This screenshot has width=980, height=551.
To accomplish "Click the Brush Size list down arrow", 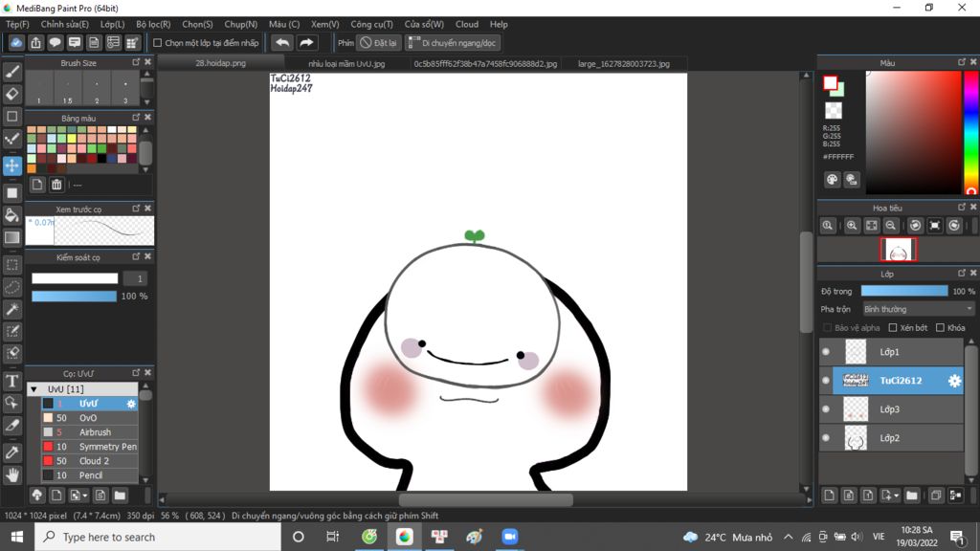I will (146, 101).
